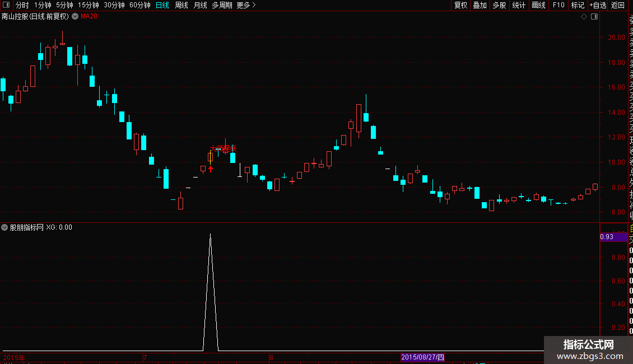This screenshot has height=364, width=633.
Task: Select the 5分钟 period
Action: pyautogui.click(x=64, y=5)
